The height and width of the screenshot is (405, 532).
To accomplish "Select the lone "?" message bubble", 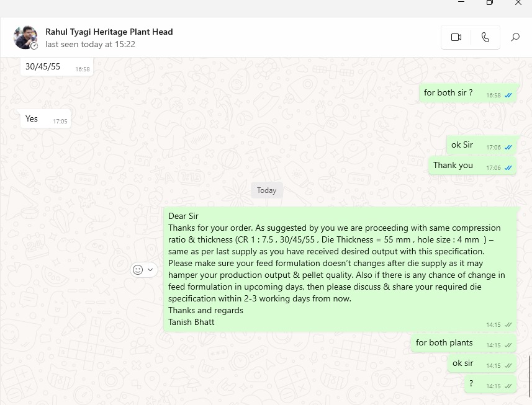I will pyautogui.click(x=472, y=384).
